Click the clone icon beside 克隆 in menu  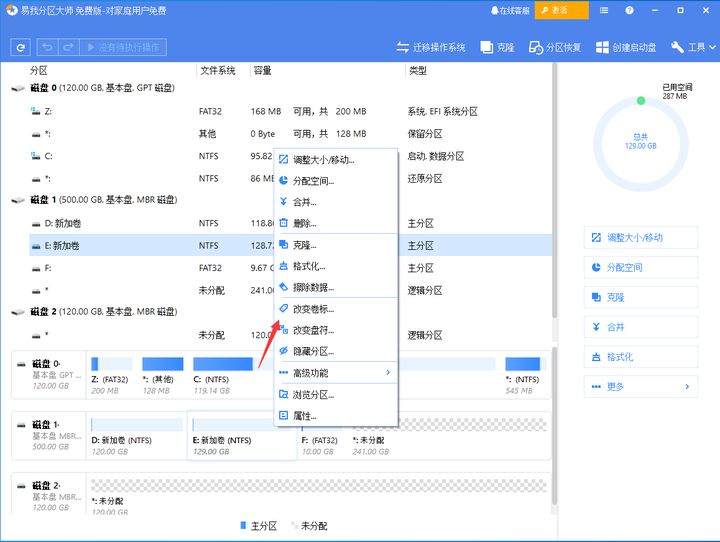click(284, 244)
